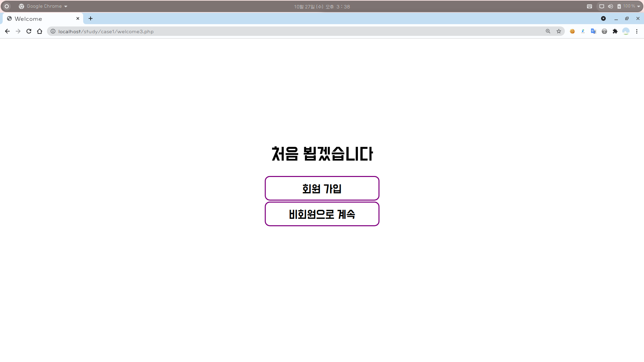Image resolution: width=644 pixels, height=362 pixels.
Task: Open the Chrome profile avatar
Action: click(626, 31)
